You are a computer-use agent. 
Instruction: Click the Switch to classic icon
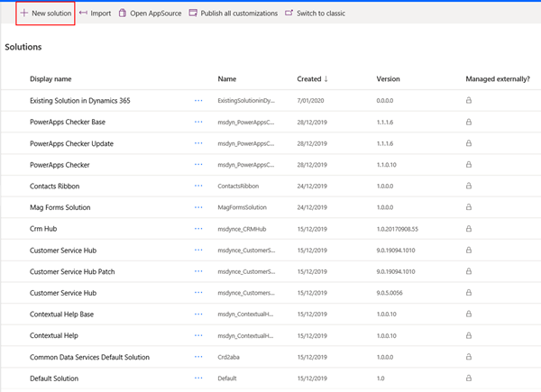tap(289, 14)
